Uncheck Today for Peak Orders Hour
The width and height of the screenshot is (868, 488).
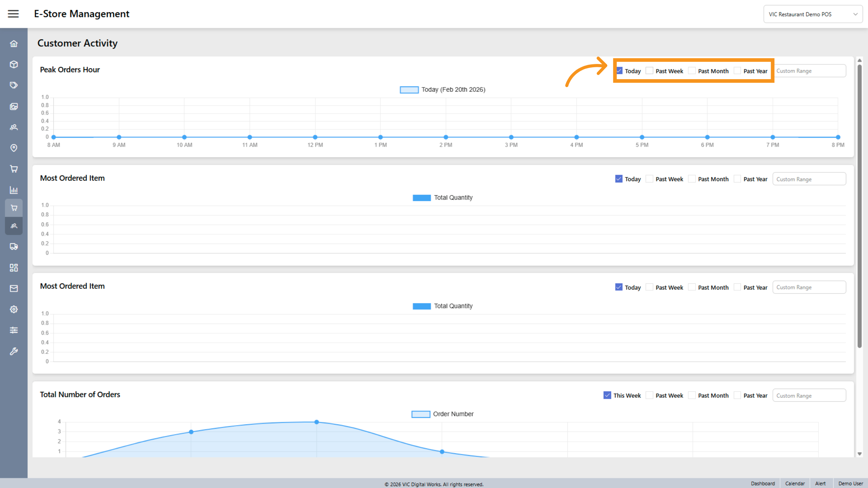pyautogui.click(x=619, y=71)
